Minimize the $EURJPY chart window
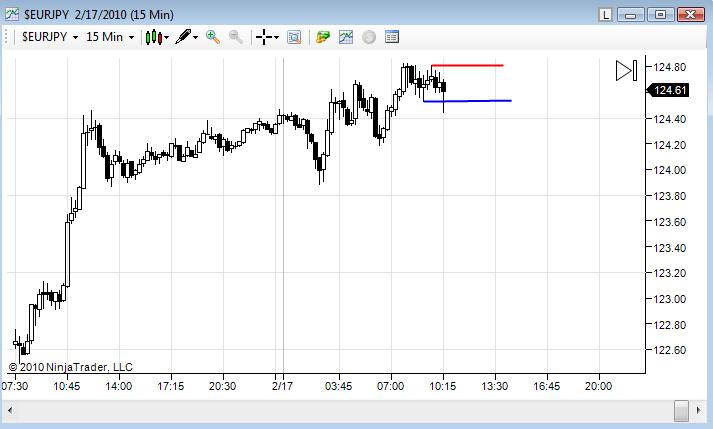Image resolution: width=713 pixels, height=429 pixels. pos(630,15)
